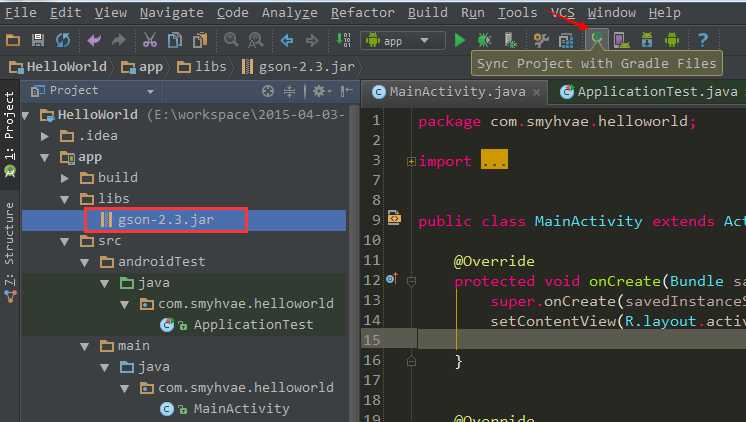This screenshot has width=746, height=422.
Task: Collapse the libs folder node
Action: [x=65, y=199]
